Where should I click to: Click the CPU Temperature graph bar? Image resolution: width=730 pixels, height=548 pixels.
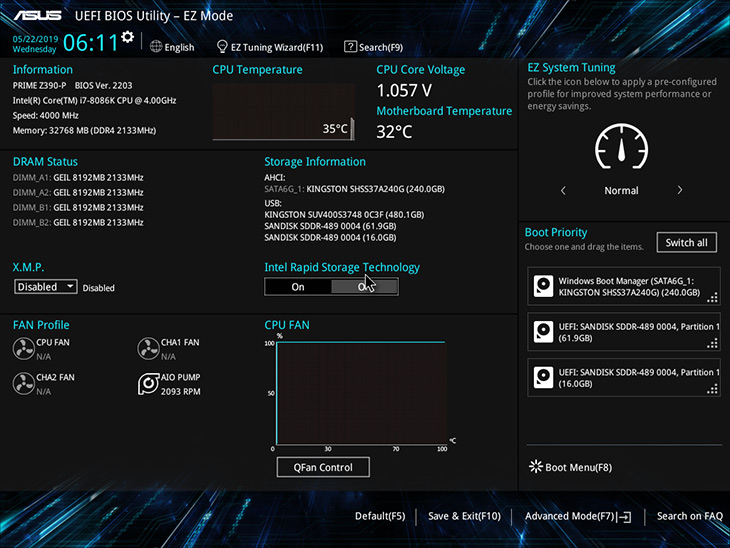point(352,129)
